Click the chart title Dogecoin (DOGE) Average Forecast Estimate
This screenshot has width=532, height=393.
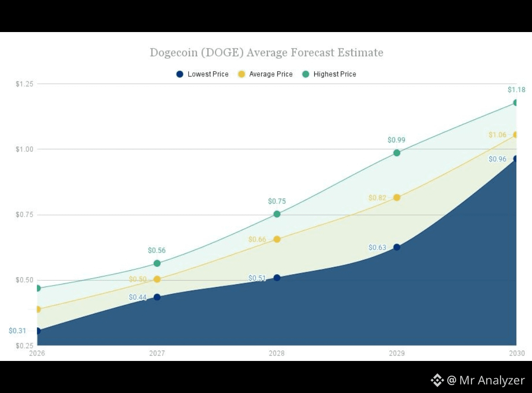[x=266, y=52]
